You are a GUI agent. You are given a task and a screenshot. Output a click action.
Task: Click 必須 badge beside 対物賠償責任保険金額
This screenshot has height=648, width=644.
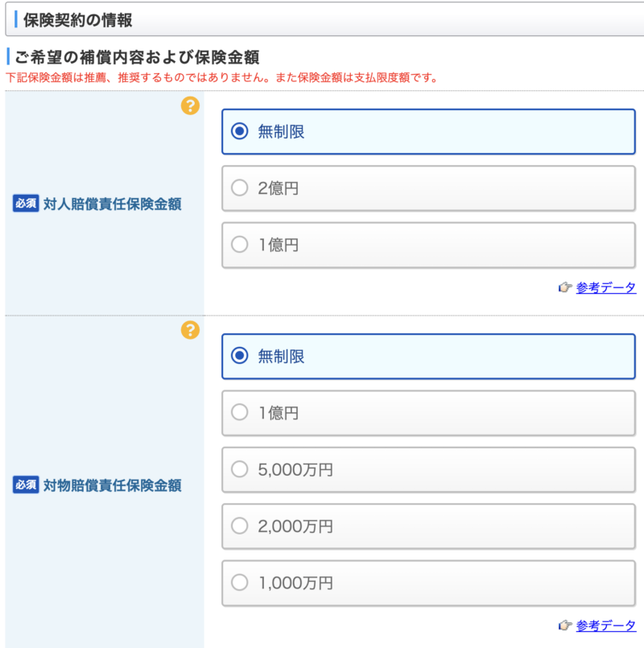[26, 485]
